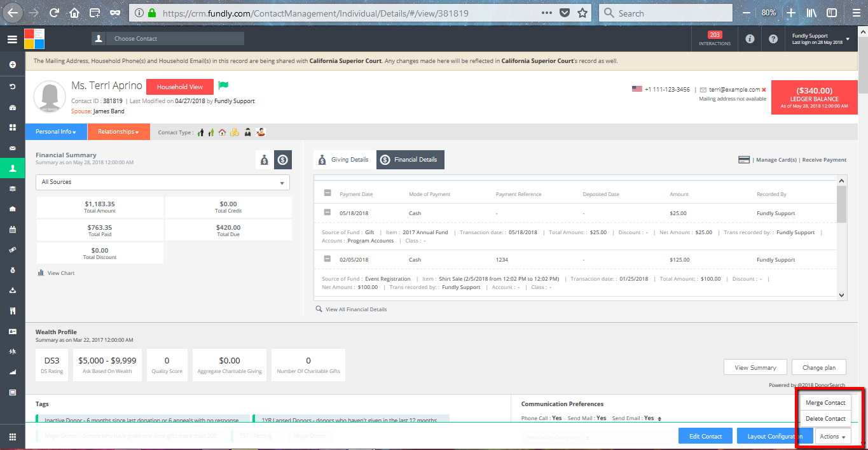Click the credit card icon near Manage Card(s)
Viewport: 868px width, 450px height.
point(744,160)
